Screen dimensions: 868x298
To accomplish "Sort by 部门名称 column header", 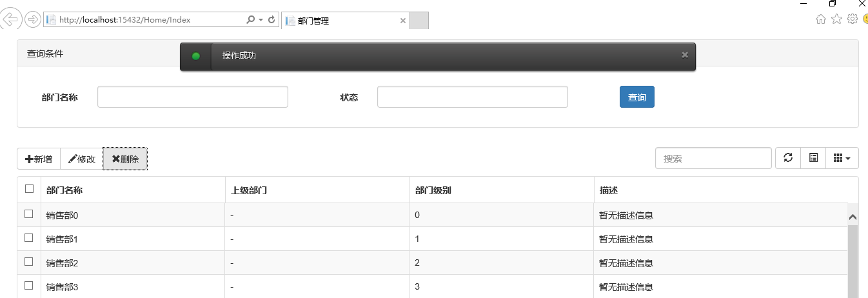I will click(64, 190).
